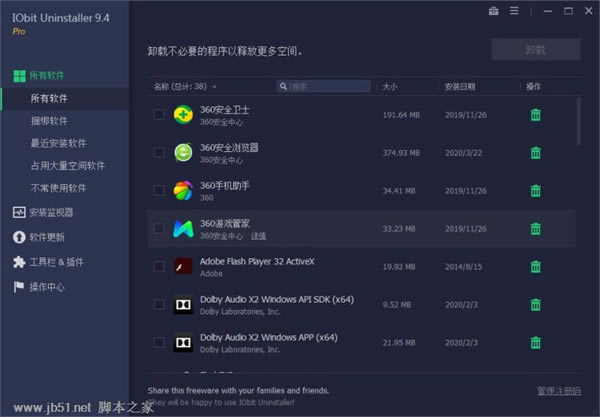
Task: Click the 21.95 MB size value
Action: tap(399, 342)
